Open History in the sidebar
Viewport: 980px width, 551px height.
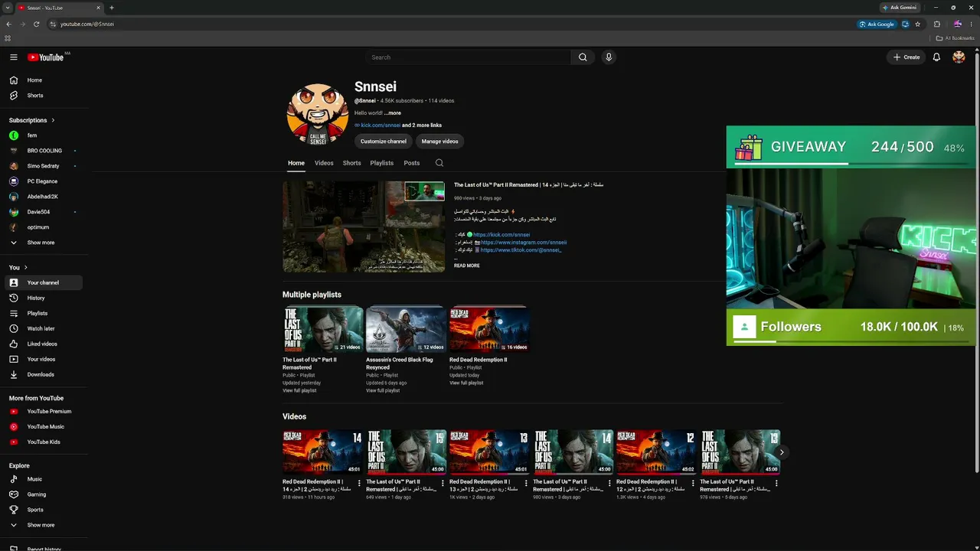tap(44, 298)
